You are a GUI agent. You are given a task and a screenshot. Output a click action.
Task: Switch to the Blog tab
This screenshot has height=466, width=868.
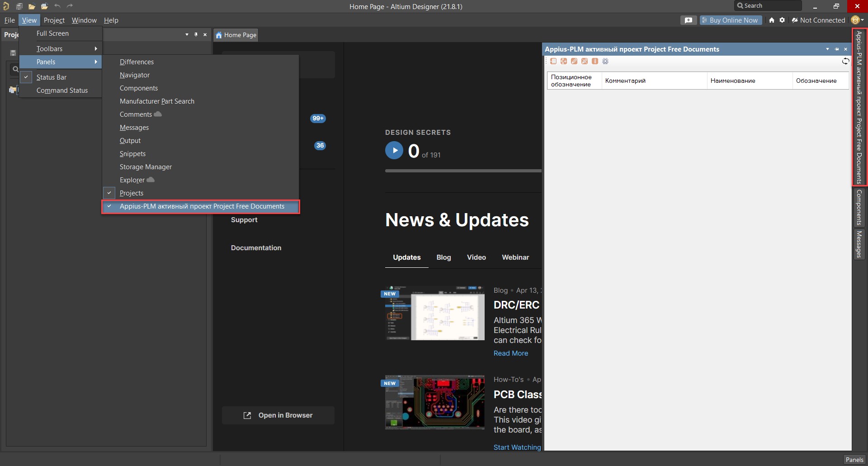[x=443, y=257]
